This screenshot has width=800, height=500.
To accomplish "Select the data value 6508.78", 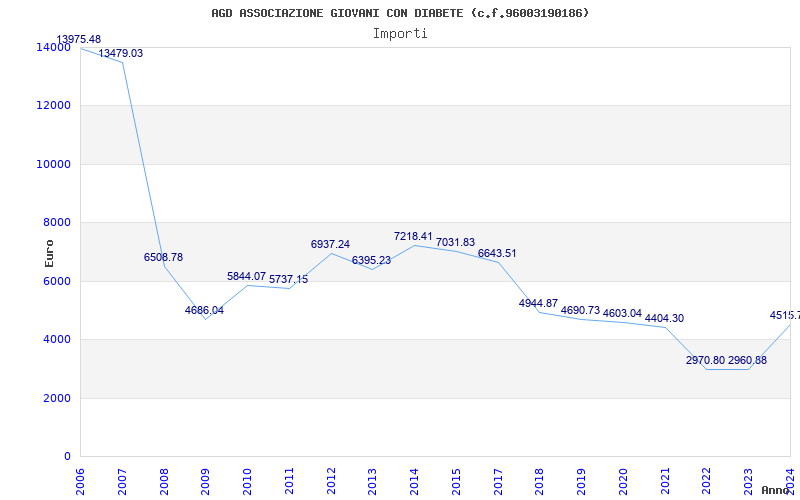I will coord(163,258).
